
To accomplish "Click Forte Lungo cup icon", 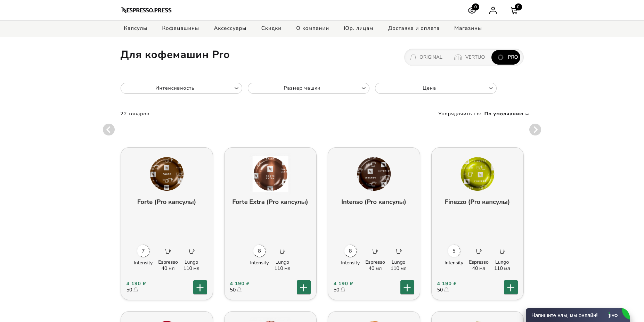I will coord(191,251).
